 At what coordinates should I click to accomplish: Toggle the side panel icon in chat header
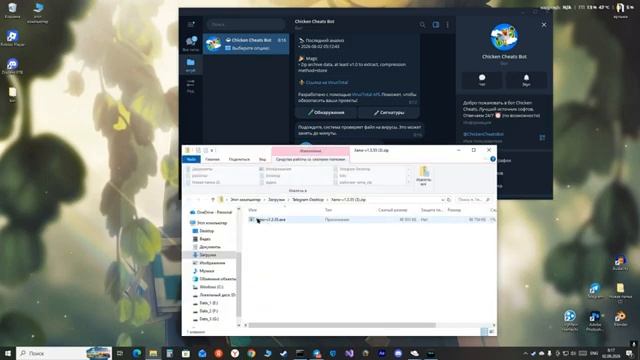436,25
